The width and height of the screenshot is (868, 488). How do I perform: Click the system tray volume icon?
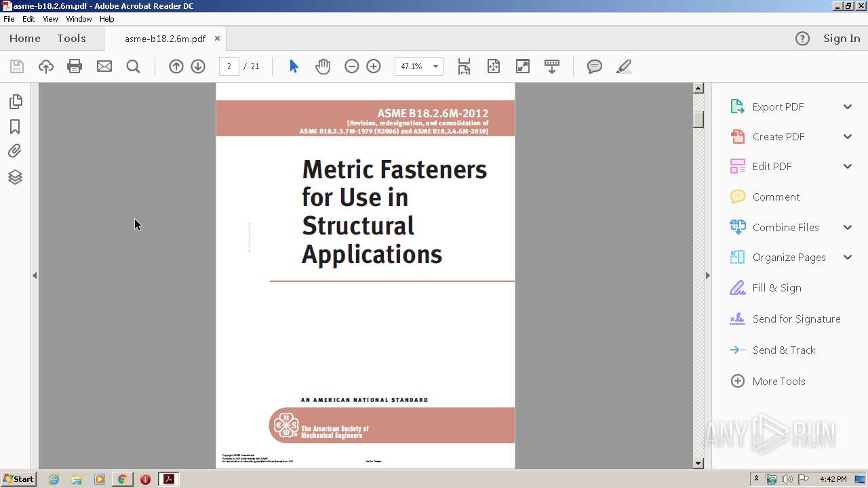[x=787, y=479]
